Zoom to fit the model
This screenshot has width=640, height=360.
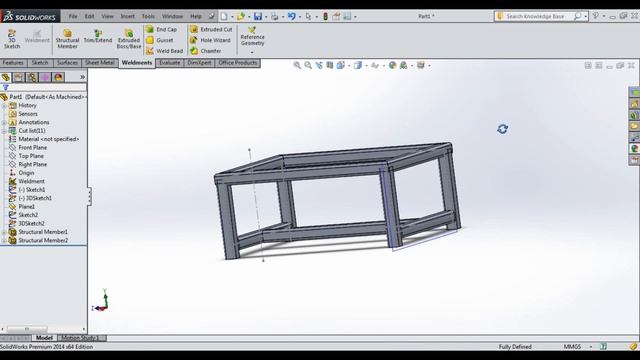297,65
